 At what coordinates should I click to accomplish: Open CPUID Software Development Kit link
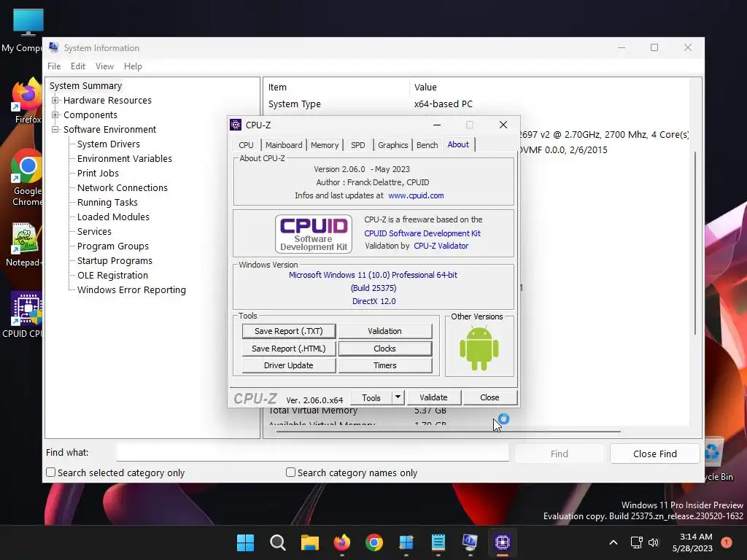click(x=422, y=233)
